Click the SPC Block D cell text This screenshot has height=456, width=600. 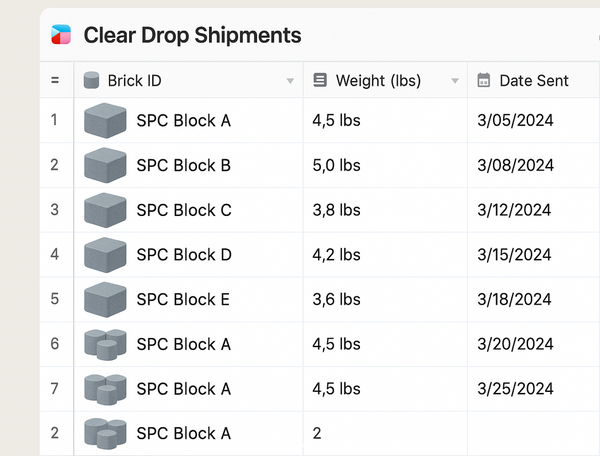coord(184,255)
